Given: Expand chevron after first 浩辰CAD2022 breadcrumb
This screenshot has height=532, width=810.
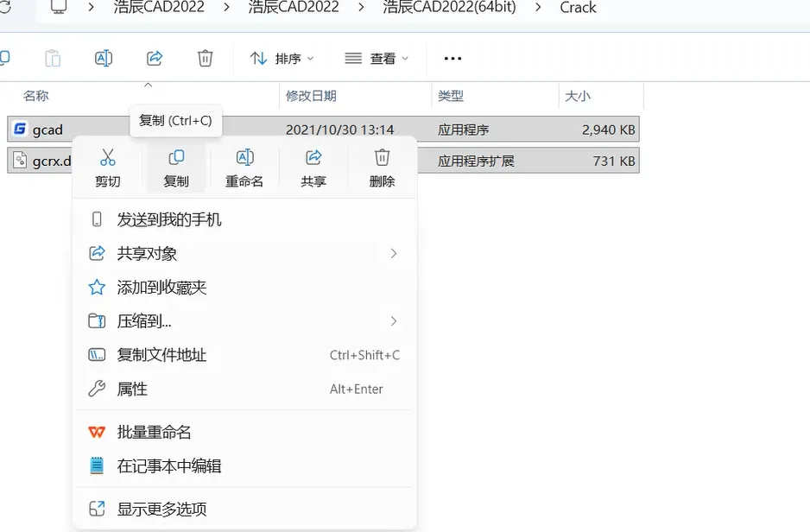Looking at the screenshot, I should point(226,7).
